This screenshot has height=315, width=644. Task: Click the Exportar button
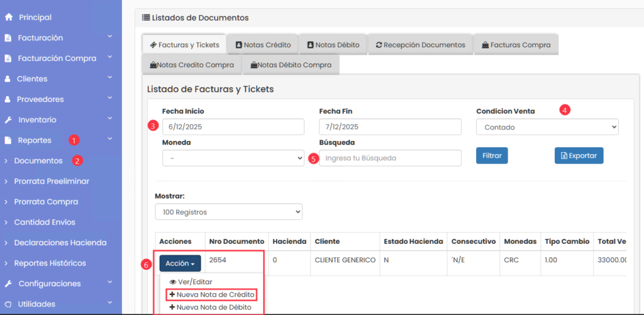(x=579, y=155)
